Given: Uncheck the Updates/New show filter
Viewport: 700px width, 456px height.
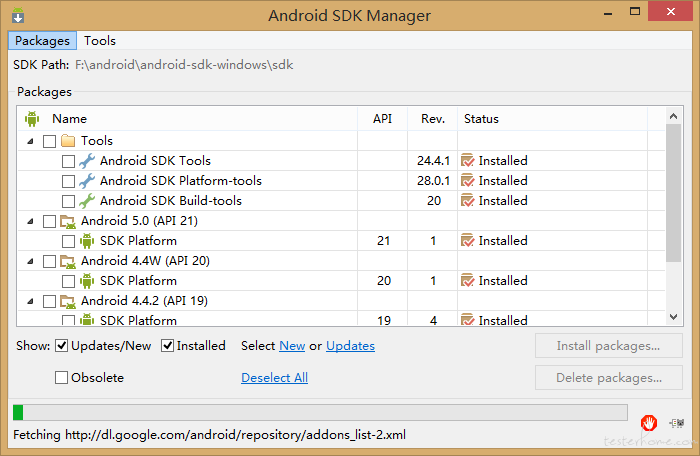Looking at the screenshot, I should [x=62, y=346].
